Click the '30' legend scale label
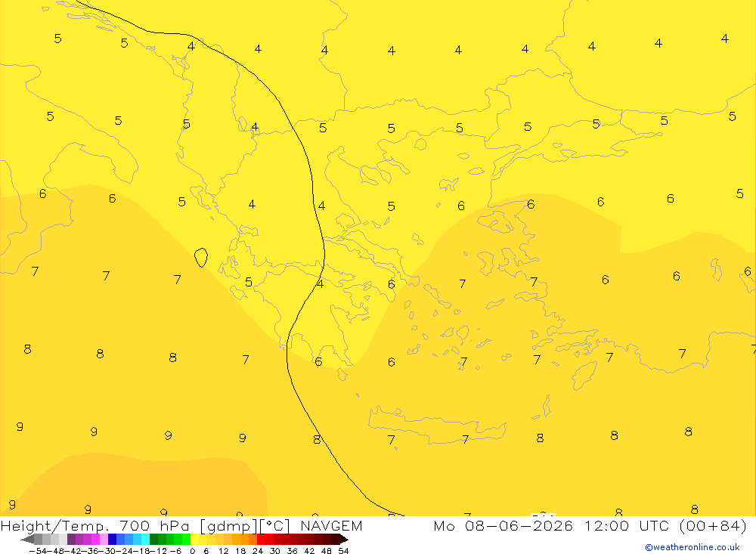The image size is (756, 554). [275, 551]
